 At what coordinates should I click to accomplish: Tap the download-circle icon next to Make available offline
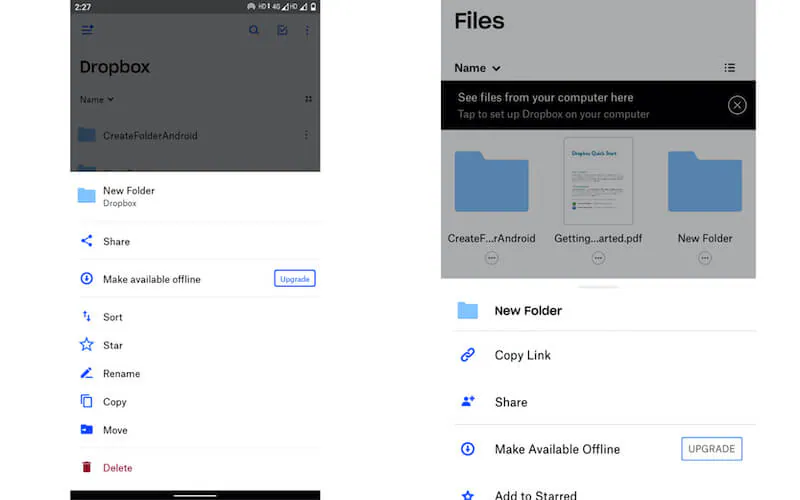pos(87,279)
